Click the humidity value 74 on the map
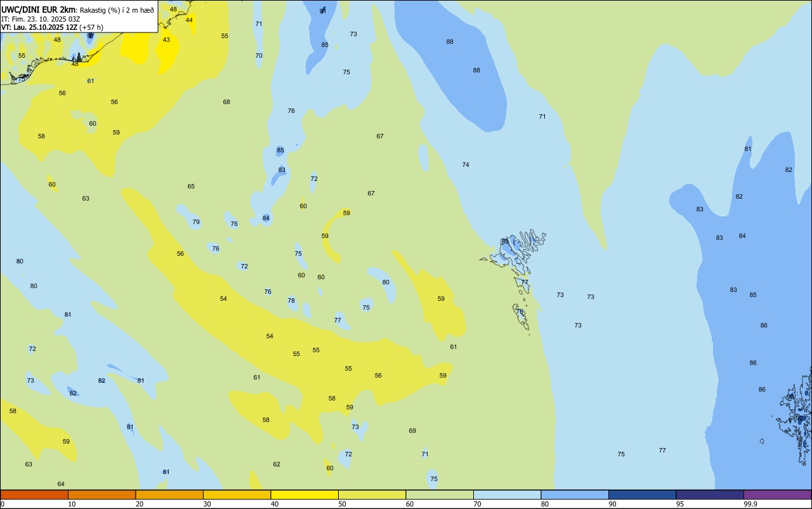The width and height of the screenshot is (812, 509). point(466,164)
